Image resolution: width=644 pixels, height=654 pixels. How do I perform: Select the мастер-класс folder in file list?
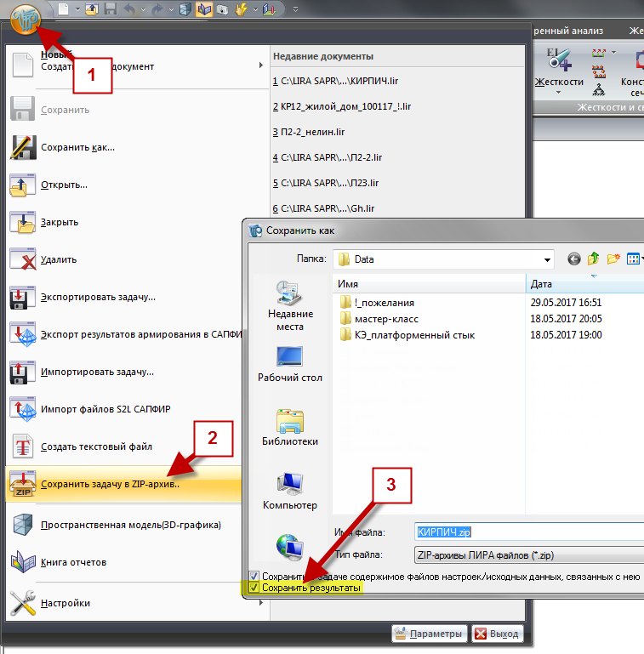[387, 319]
